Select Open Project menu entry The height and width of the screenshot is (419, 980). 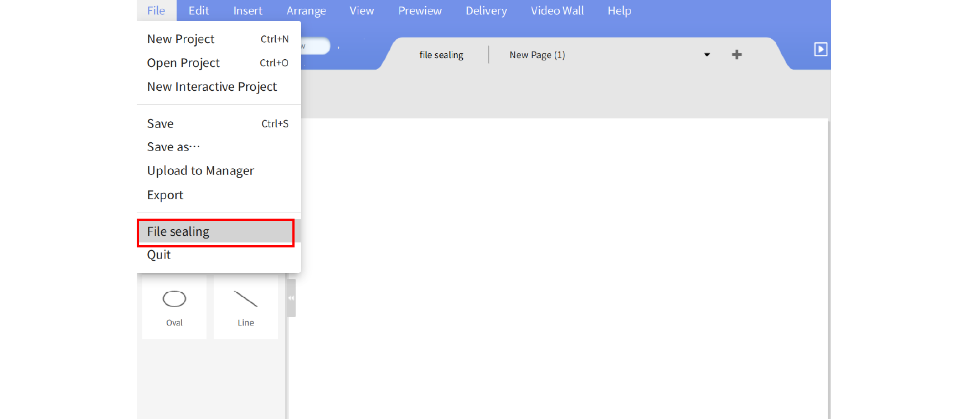(183, 63)
